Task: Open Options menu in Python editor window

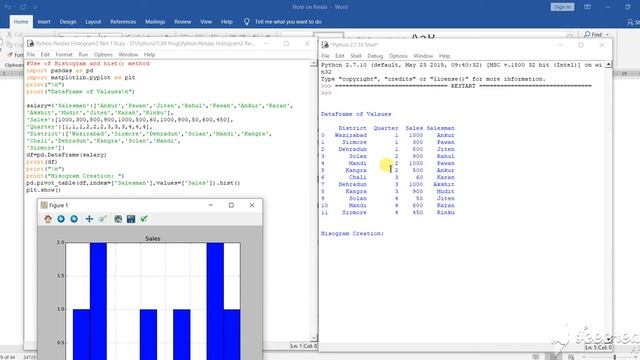Action: pyautogui.click(x=103, y=55)
